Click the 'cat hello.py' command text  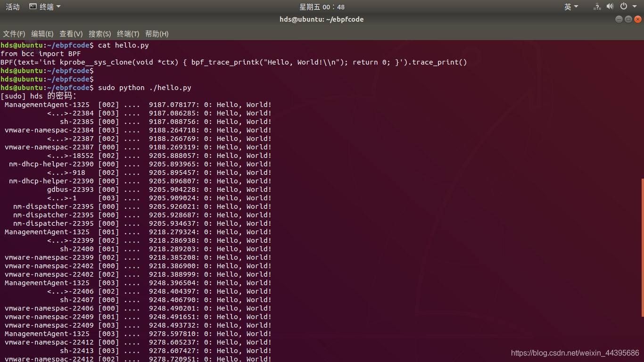[124, 45]
